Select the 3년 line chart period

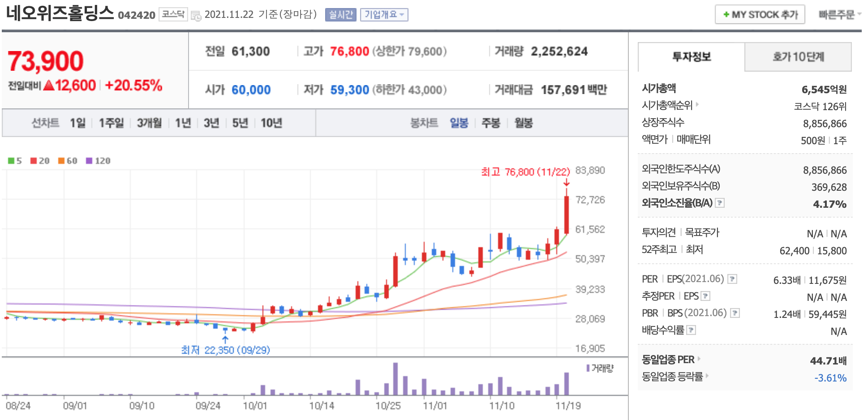pyautogui.click(x=211, y=123)
